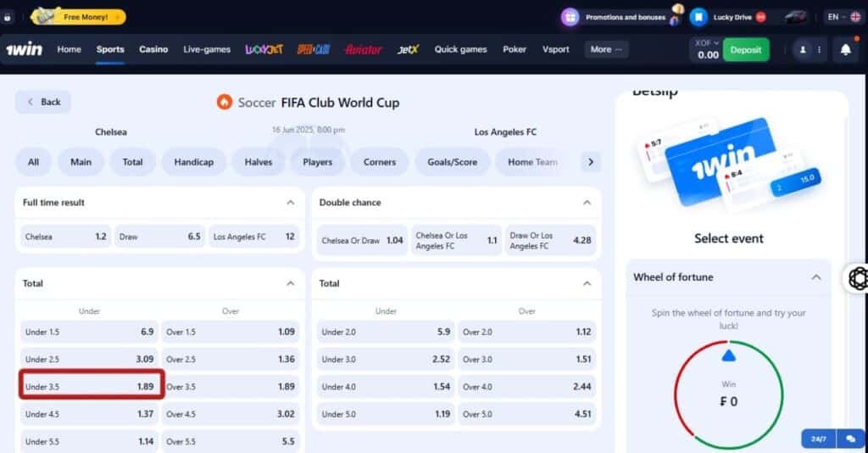Collapse the Double chance section
Screen dimensions: 868x453
tap(587, 203)
